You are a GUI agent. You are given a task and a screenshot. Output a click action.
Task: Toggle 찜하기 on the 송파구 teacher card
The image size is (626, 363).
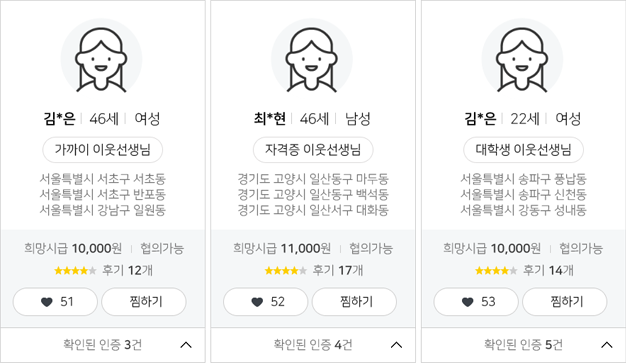(565, 302)
